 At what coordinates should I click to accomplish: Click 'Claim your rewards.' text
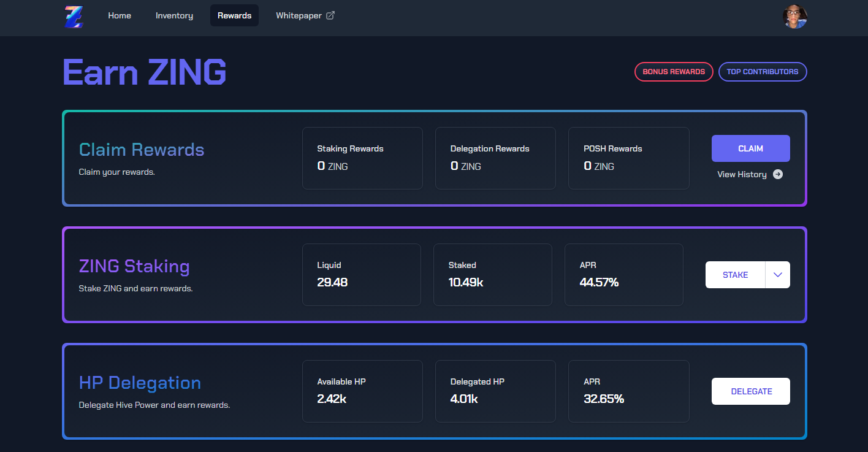[117, 172]
